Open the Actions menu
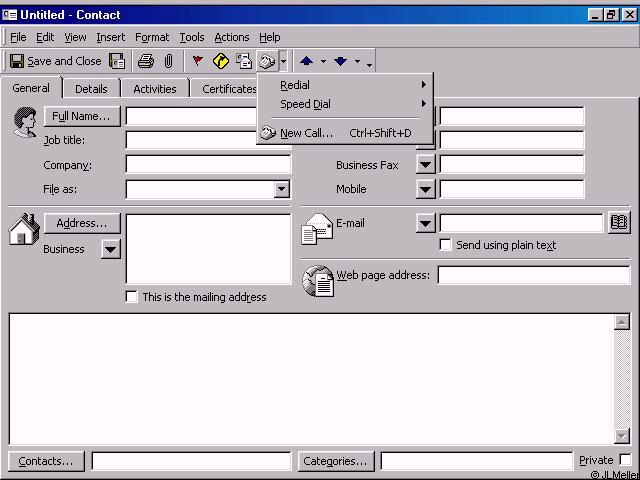This screenshot has height=480, width=640. pos(232,37)
